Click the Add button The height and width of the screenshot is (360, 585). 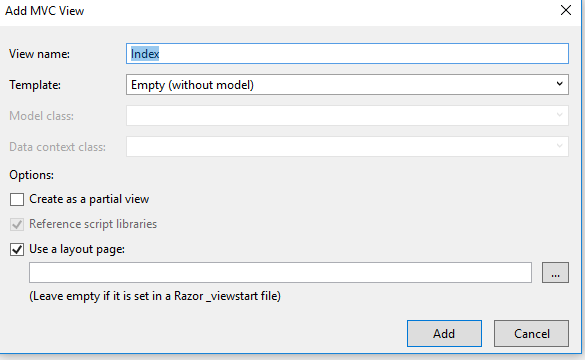click(x=444, y=334)
